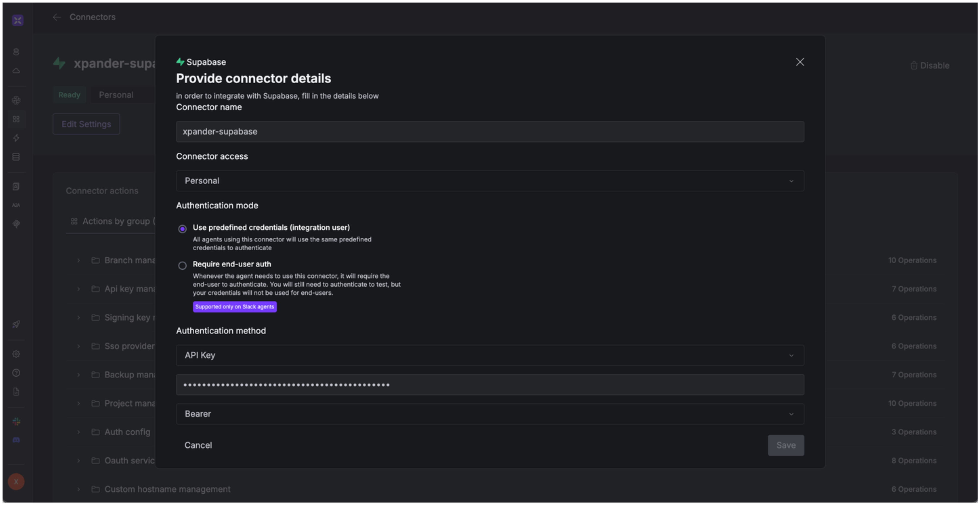The image size is (980, 505).
Task: Open the Slack icon in sidebar
Action: pos(16,421)
